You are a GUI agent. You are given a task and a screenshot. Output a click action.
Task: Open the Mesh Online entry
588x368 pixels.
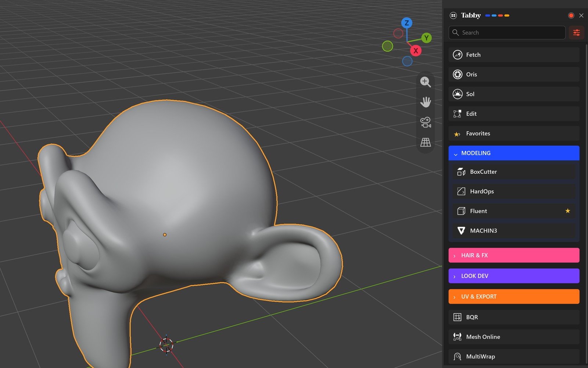514,337
